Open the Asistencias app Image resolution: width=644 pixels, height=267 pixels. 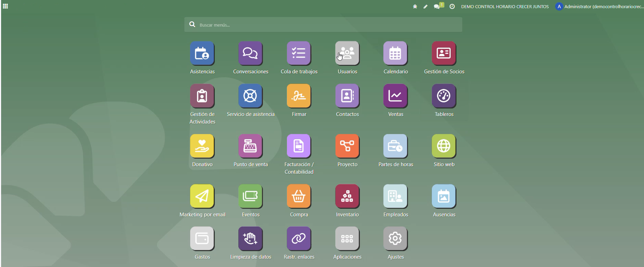[x=202, y=53]
